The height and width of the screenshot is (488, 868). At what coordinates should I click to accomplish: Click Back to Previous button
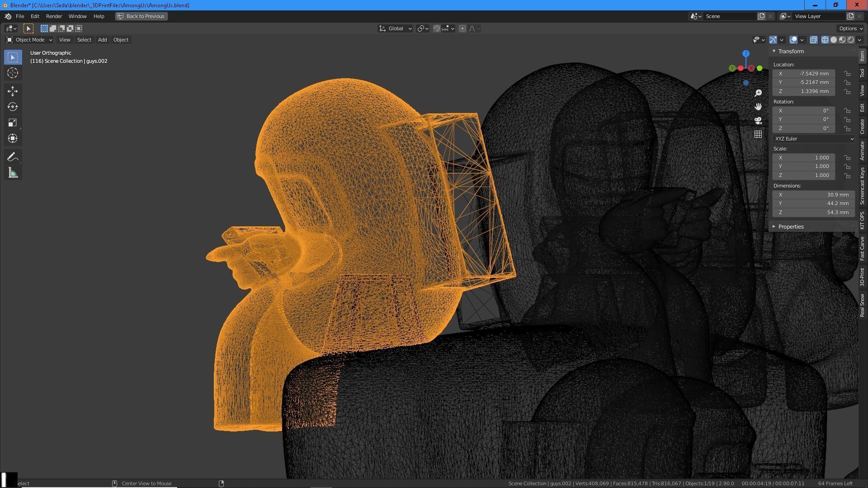(141, 16)
